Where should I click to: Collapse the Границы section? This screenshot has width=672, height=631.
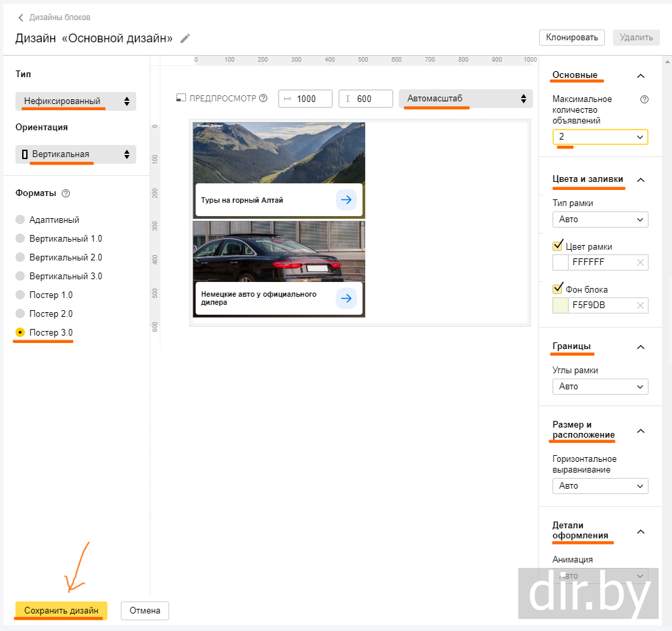click(x=640, y=347)
